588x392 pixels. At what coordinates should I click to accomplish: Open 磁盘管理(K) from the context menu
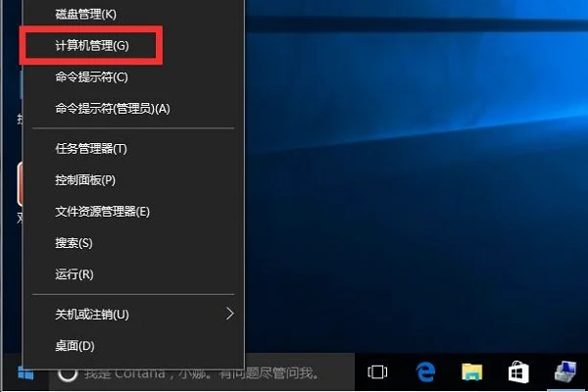(x=133, y=15)
